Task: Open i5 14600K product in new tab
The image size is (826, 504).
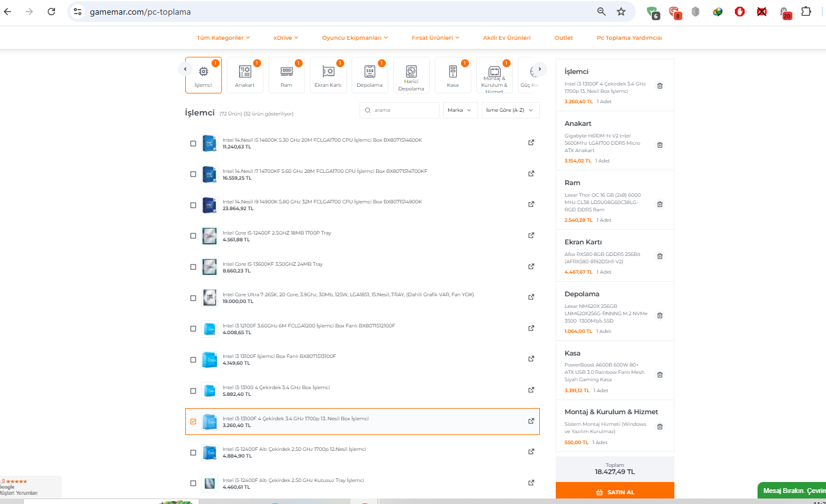Action: (531, 142)
